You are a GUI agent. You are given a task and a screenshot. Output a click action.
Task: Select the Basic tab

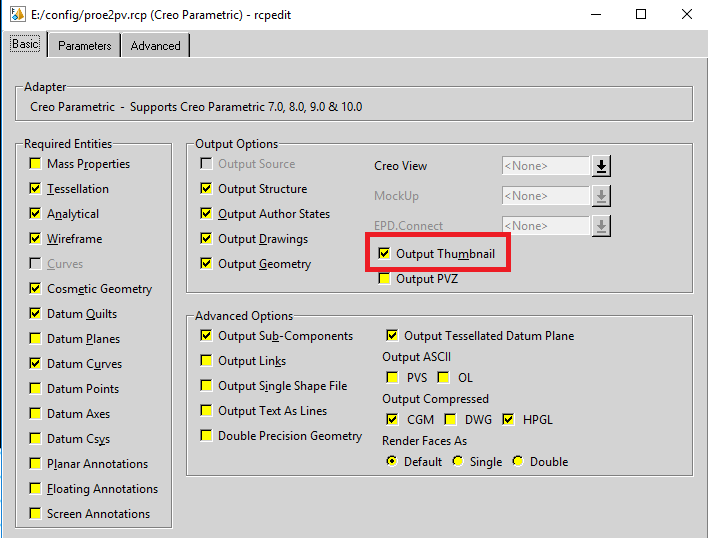click(25, 45)
